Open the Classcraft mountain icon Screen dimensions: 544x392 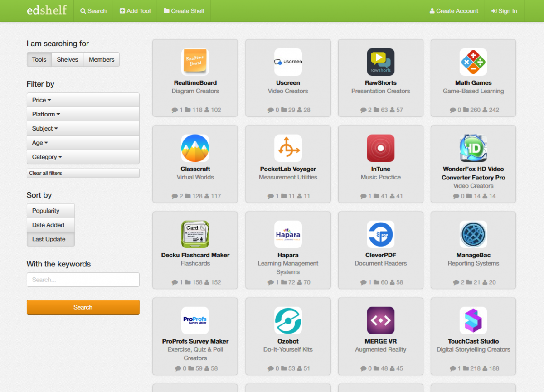coord(195,148)
